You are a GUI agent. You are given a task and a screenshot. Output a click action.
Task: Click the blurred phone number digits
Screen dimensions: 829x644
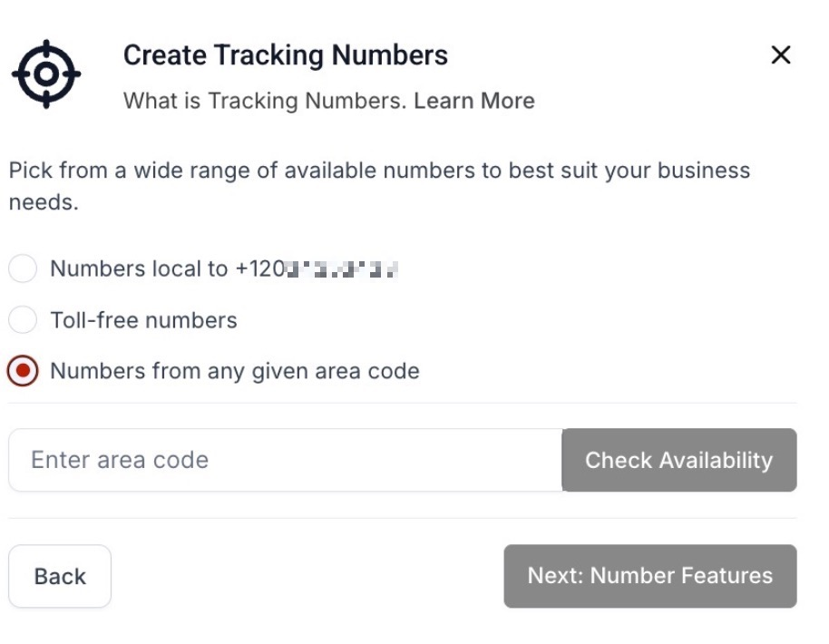tap(343, 269)
